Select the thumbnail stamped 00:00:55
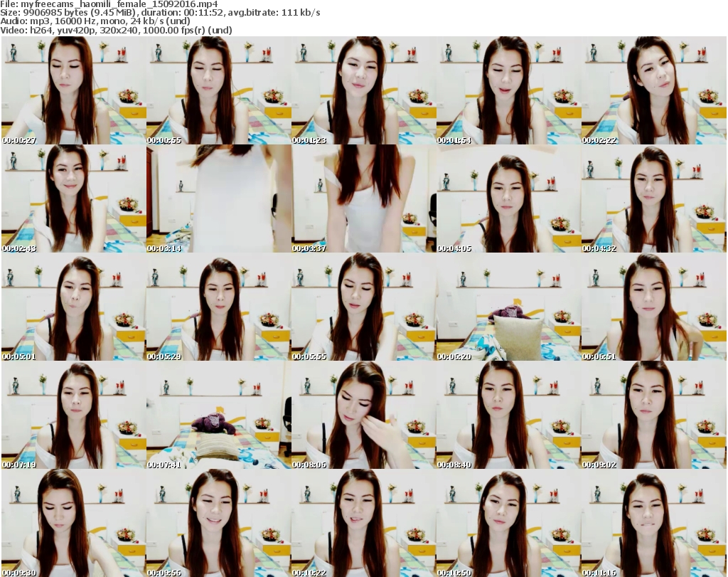This screenshot has height=577, width=728. pyautogui.click(x=218, y=90)
